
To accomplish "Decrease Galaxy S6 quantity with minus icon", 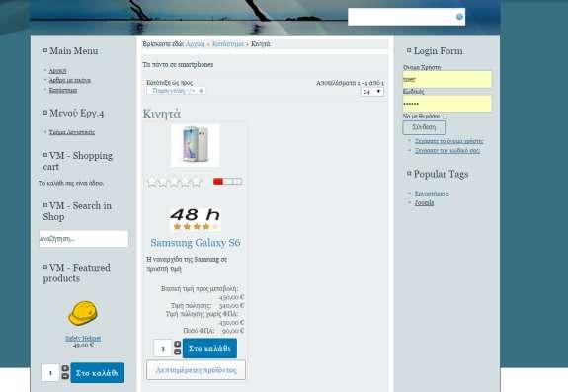I will click(x=178, y=352).
